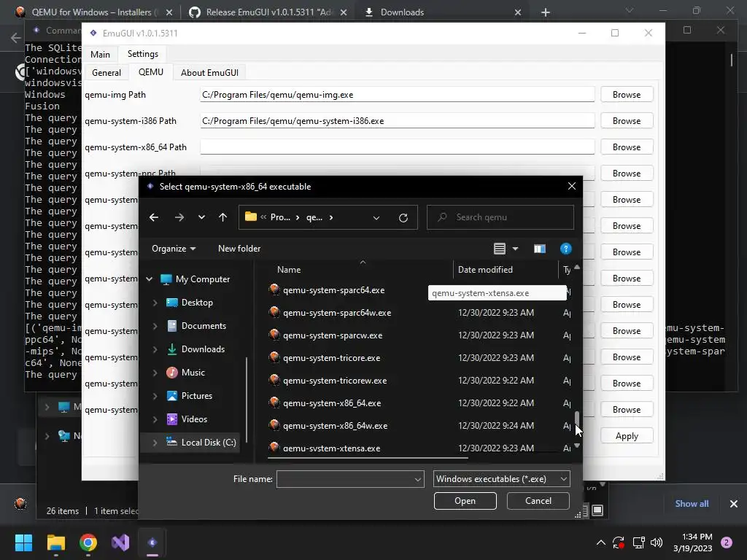Click EmuGUI taskbar icon
This screenshot has height=560, width=747.
[152, 542]
